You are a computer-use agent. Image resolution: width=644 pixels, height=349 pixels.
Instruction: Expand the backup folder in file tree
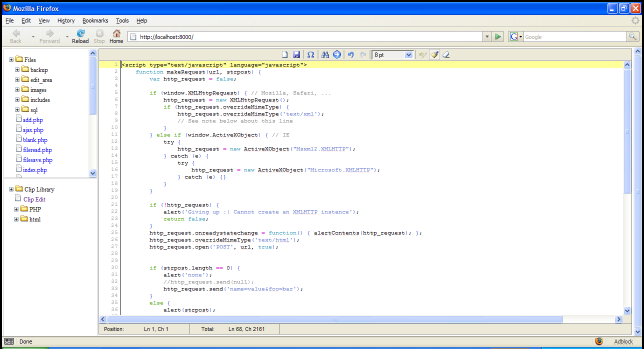tap(17, 70)
